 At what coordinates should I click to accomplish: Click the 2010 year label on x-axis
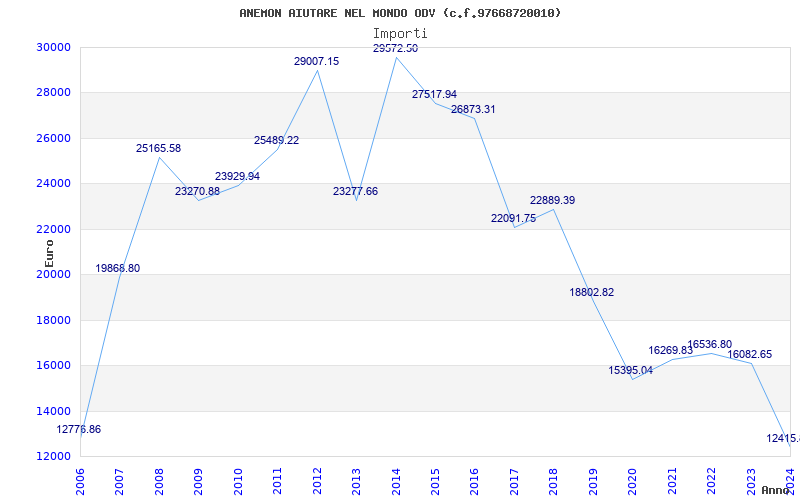(238, 481)
